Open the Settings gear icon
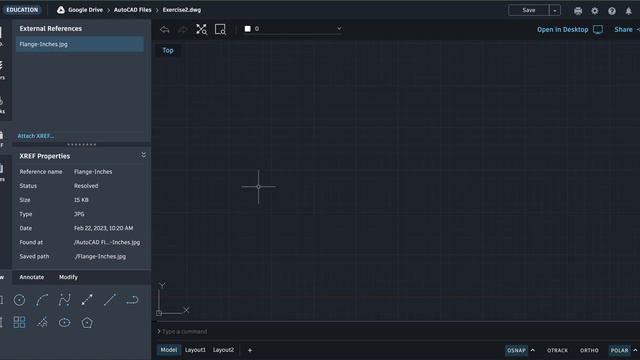Image resolution: width=640 pixels, height=360 pixels. coord(595,11)
